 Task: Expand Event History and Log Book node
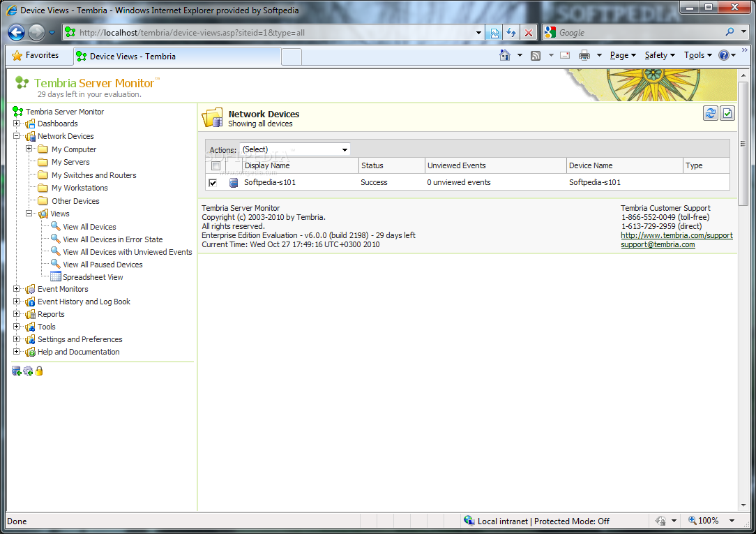pyautogui.click(x=17, y=301)
